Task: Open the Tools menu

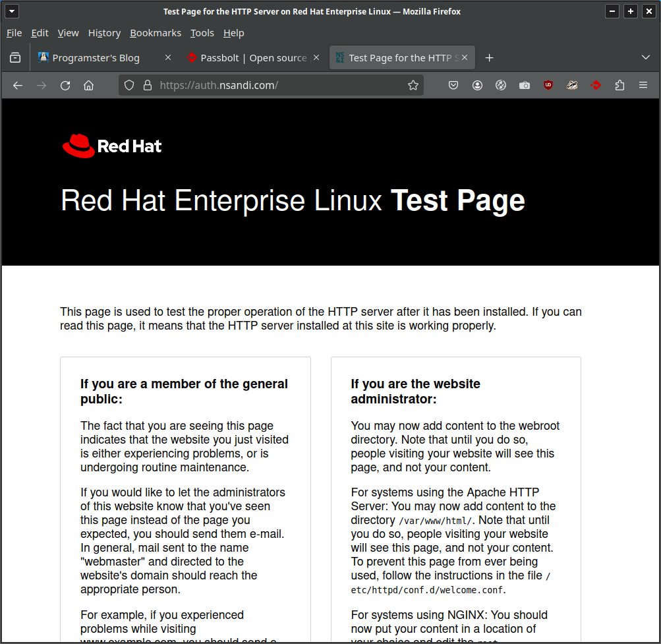Action: tap(202, 33)
